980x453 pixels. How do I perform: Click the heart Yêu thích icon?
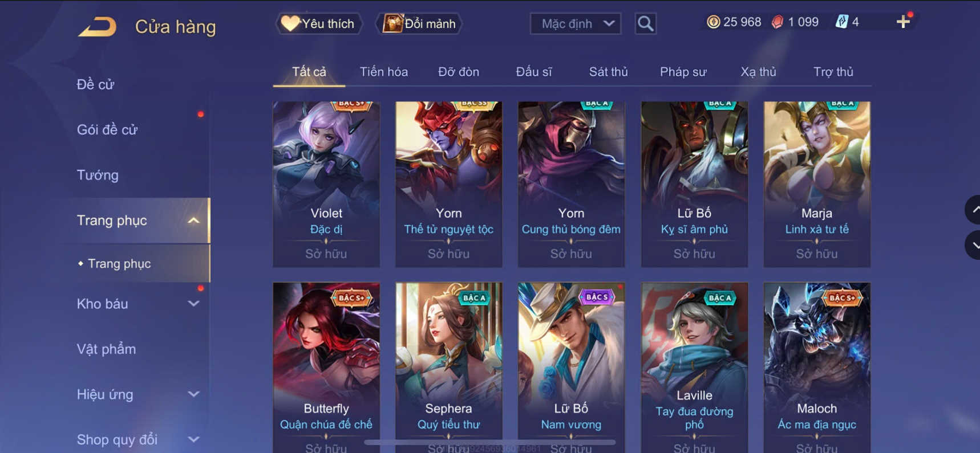[x=290, y=23]
